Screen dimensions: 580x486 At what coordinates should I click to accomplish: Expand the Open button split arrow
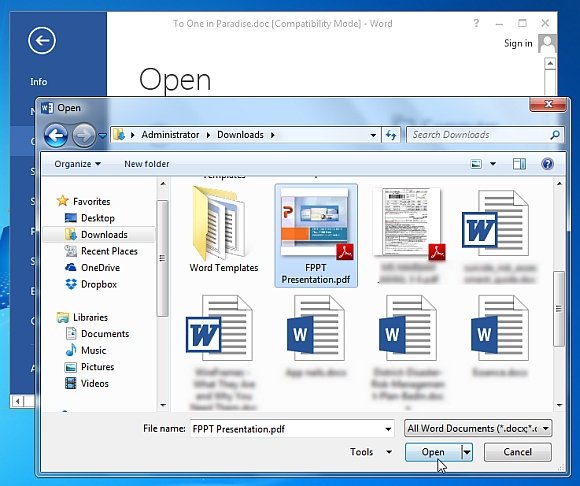click(x=467, y=452)
